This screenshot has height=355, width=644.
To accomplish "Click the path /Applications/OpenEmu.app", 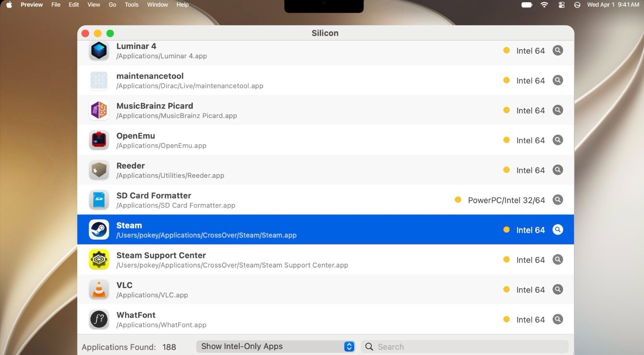I will tap(161, 145).
